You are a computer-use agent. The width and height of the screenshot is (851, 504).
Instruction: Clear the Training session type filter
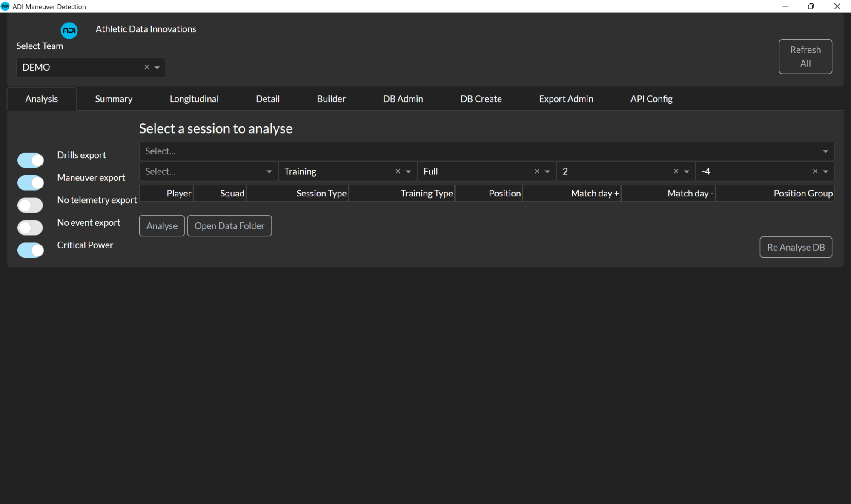[398, 171]
